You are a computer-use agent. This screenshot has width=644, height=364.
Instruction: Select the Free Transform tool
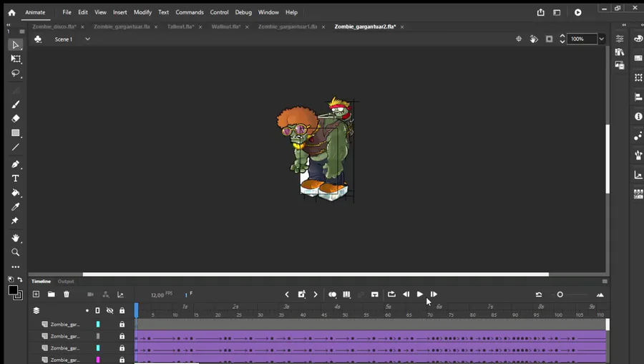coord(16,59)
